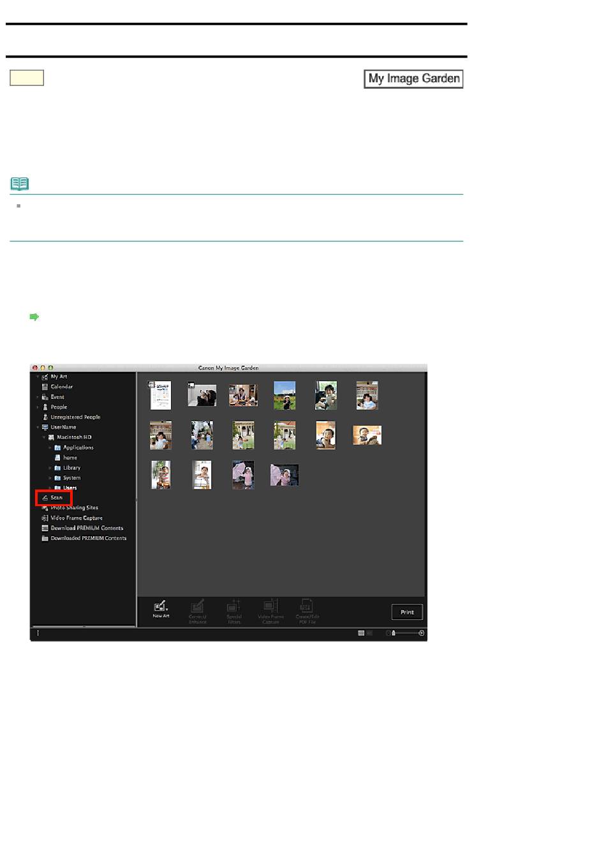Select the PDF document thumbnail
This screenshot has height=868, width=606.
point(160,395)
